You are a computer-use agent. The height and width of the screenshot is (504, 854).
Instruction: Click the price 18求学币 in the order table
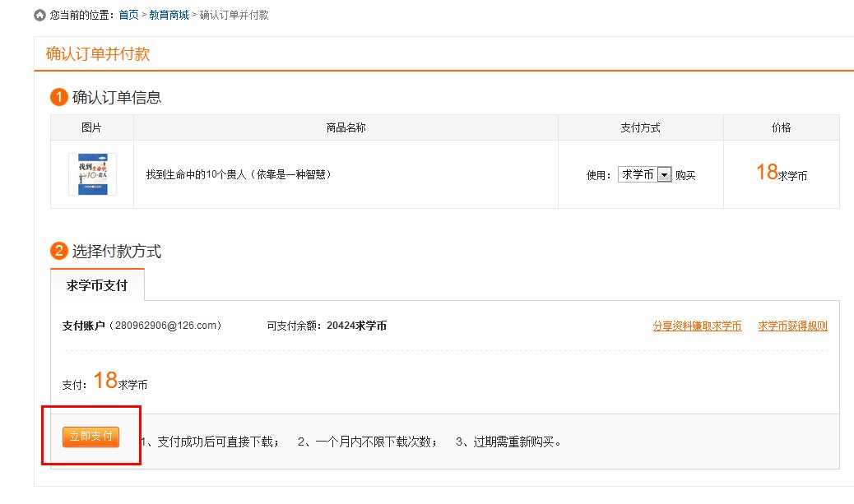click(x=780, y=173)
